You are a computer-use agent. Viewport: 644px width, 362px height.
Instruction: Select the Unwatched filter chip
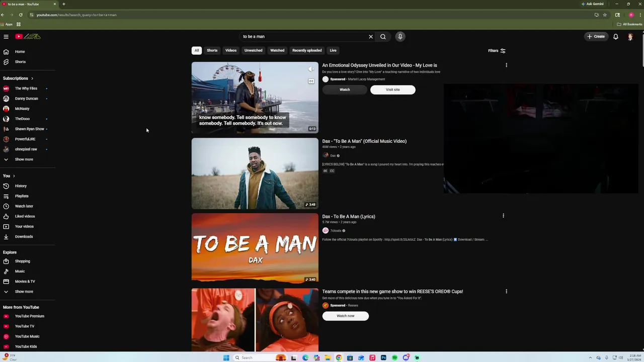click(253, 50)
